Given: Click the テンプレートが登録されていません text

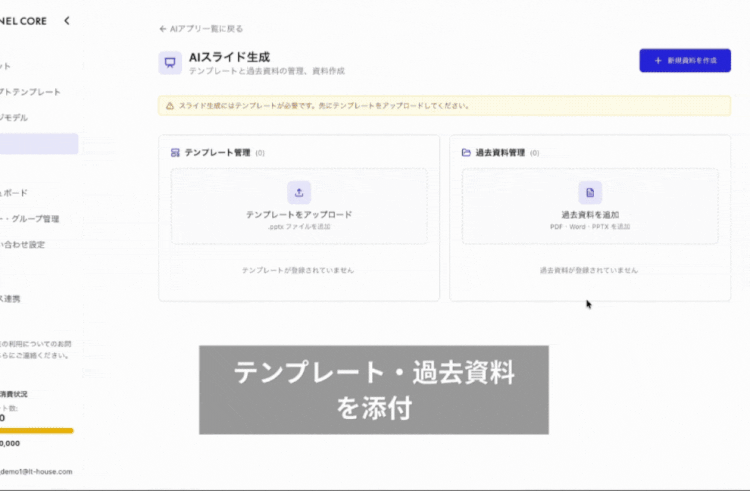Looking at the screenshot, I should [298, 270].
